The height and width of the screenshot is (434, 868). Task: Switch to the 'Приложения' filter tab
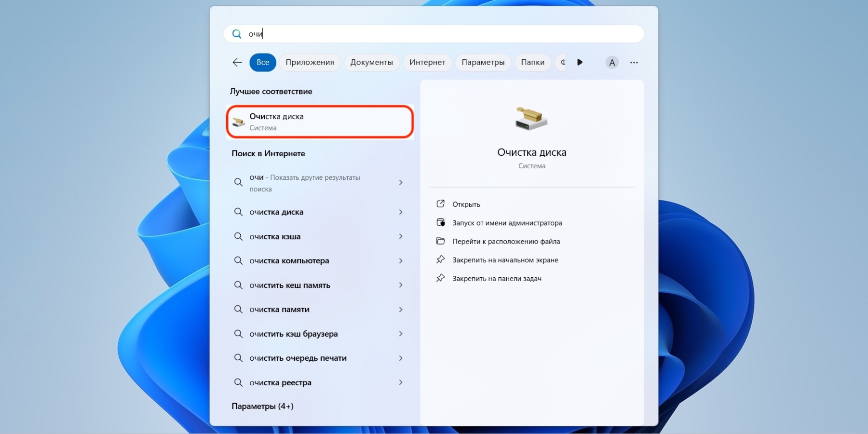pyautogui.click(x=310, y=62)
